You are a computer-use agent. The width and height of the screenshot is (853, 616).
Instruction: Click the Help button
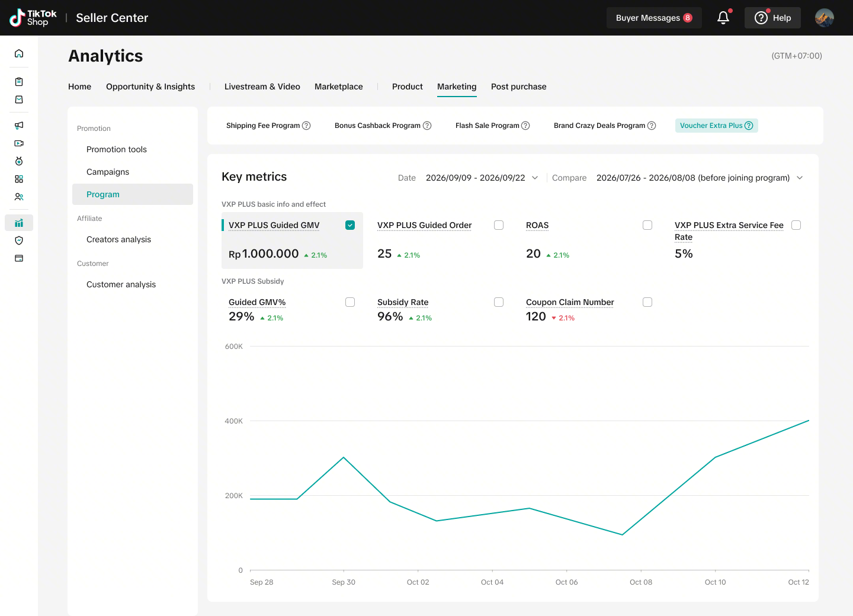pos(772,18)
